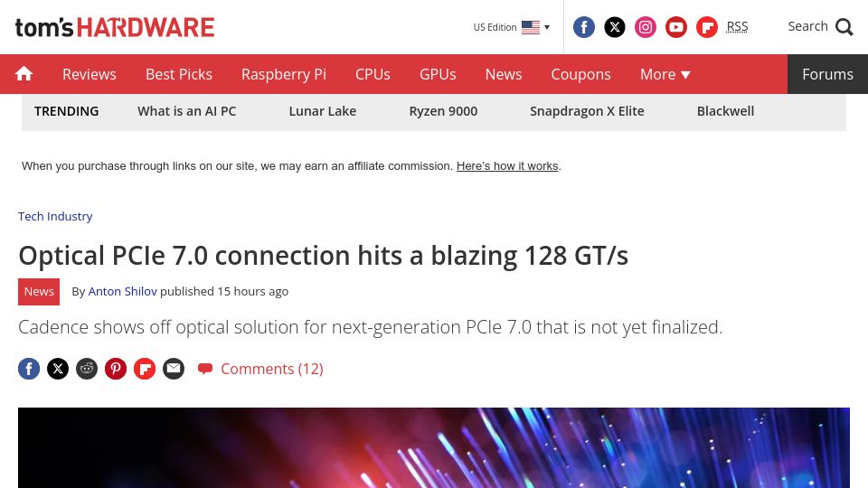Select Raspberry Pi in the navbar
The width and height of the screenshot is (868, 488).
pyautogui.click(x=283, y=74)
